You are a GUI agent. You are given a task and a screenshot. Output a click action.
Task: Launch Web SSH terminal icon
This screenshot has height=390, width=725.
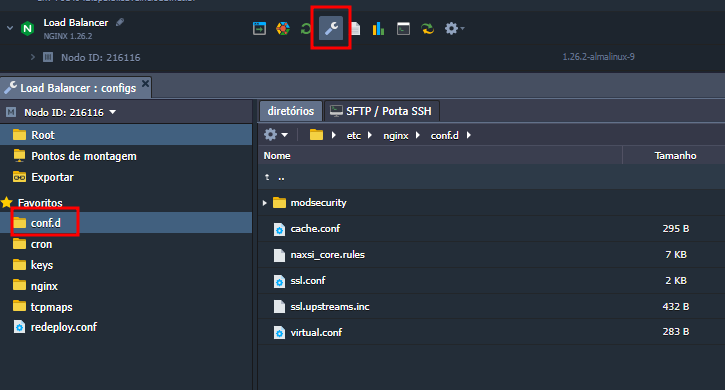click(403, 29)
